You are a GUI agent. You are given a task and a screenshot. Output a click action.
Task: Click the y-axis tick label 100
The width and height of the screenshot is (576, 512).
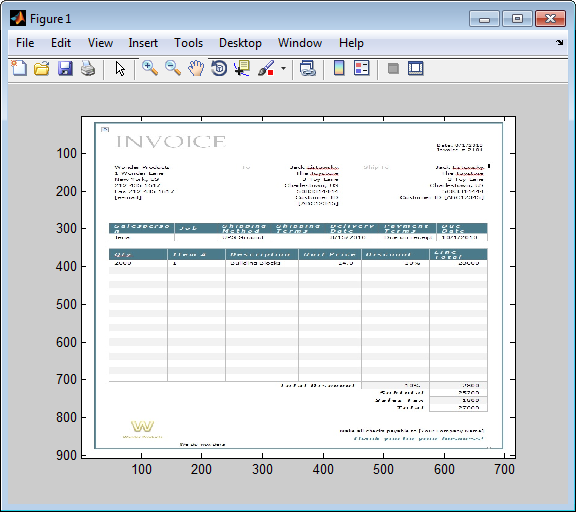tap(66, 153)
